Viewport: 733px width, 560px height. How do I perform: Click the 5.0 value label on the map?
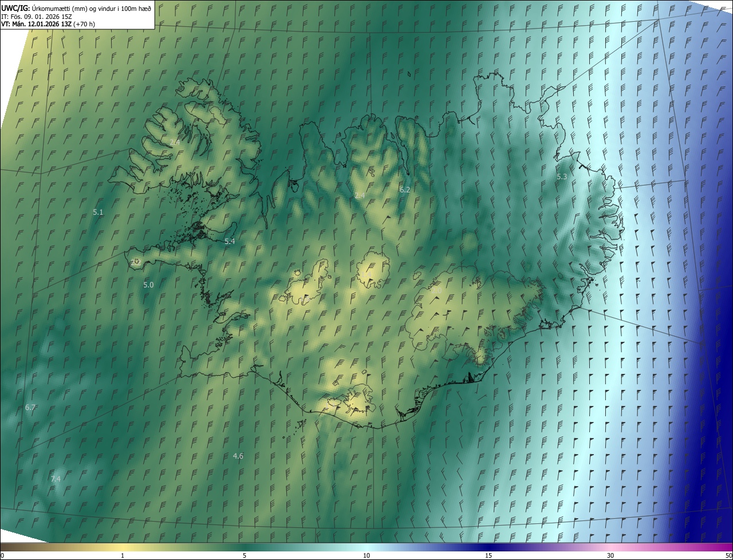tap(148, 285)
